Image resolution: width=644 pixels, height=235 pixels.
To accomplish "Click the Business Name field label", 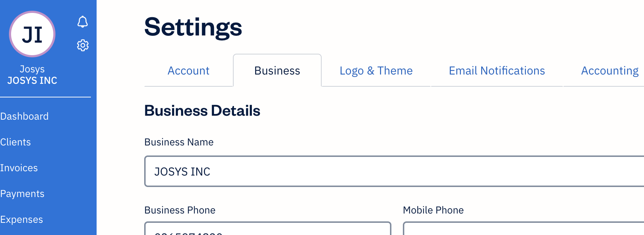I will pos(179,142).
